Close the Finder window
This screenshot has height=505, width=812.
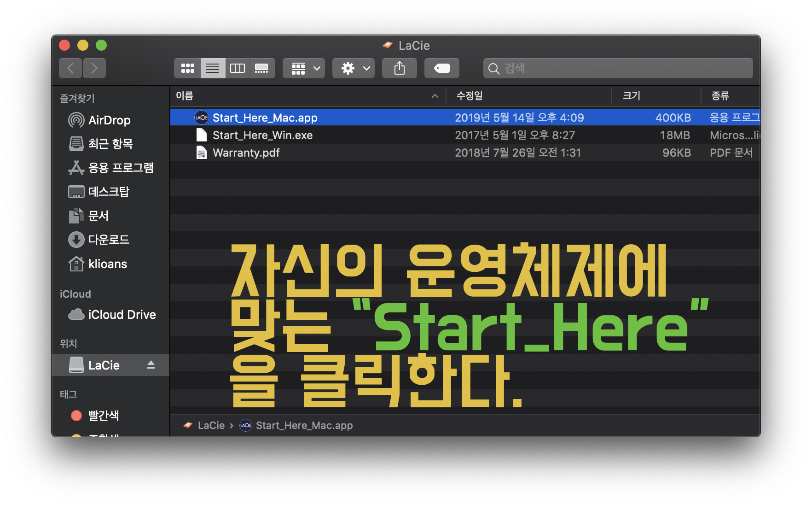pyautogui.click(x=64, y=45)
